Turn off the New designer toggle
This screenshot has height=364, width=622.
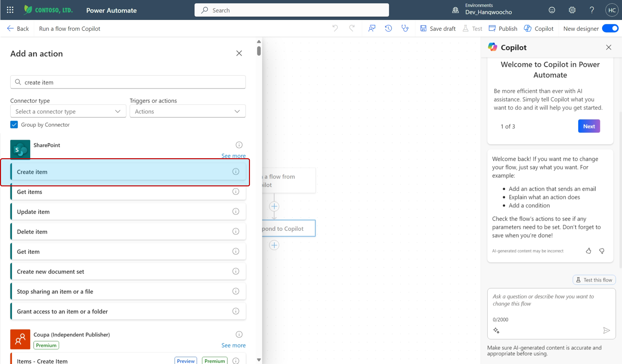610,28
